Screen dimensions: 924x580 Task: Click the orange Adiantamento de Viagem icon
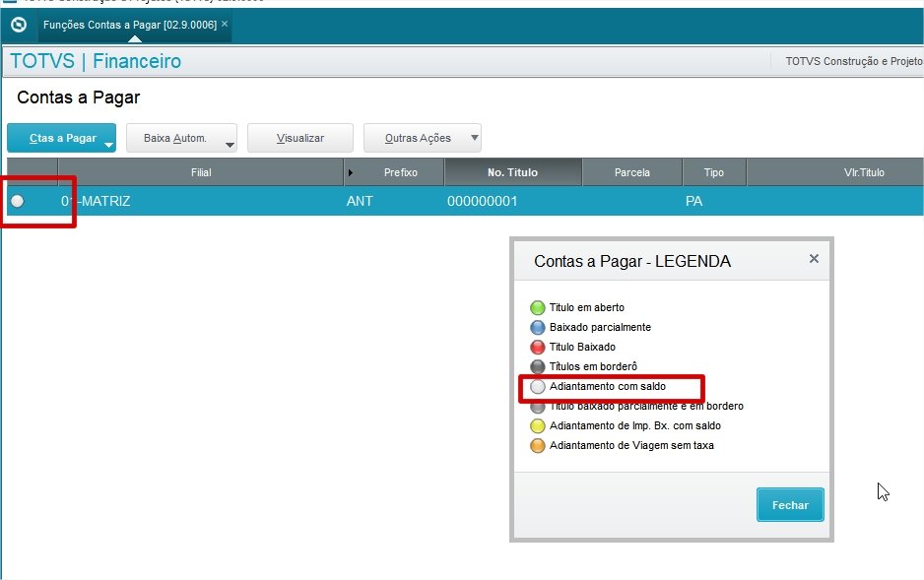[x=538, y=446]
